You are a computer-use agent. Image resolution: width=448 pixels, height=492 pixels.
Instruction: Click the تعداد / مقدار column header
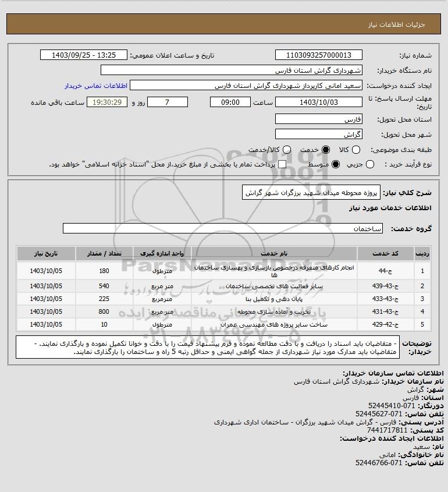[104, 253]
